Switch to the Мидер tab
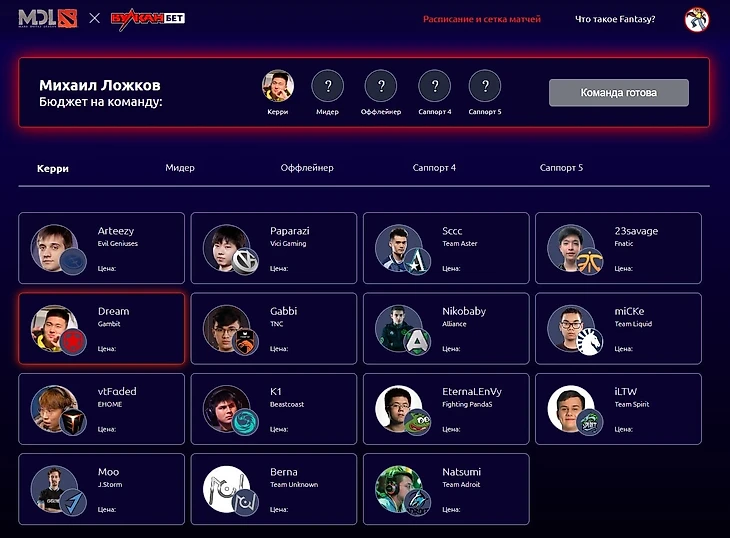Screen dimensions: 730x538 180,168
